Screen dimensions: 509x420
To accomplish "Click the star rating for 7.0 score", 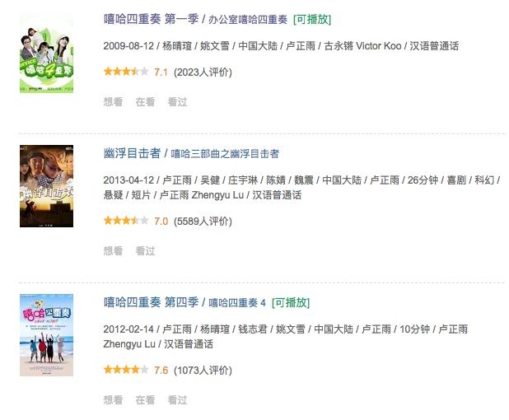I will click(126, 221).
